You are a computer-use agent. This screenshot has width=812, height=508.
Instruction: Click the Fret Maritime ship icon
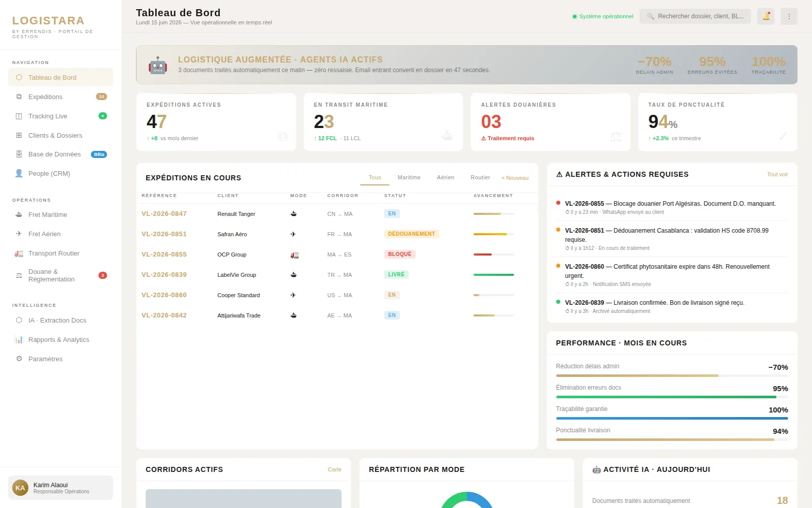click(x=19, y=215)
